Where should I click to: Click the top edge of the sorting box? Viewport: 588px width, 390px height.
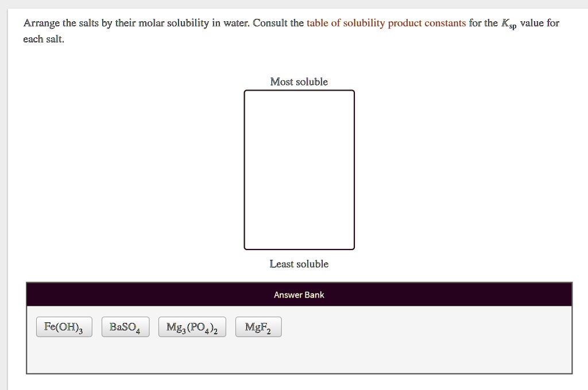299,91
